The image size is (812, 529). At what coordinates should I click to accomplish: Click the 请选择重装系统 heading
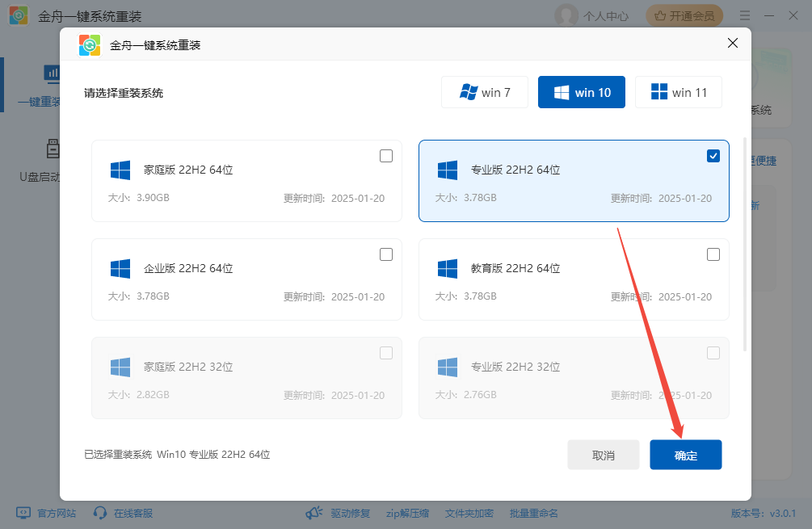[x=124, y=93]
